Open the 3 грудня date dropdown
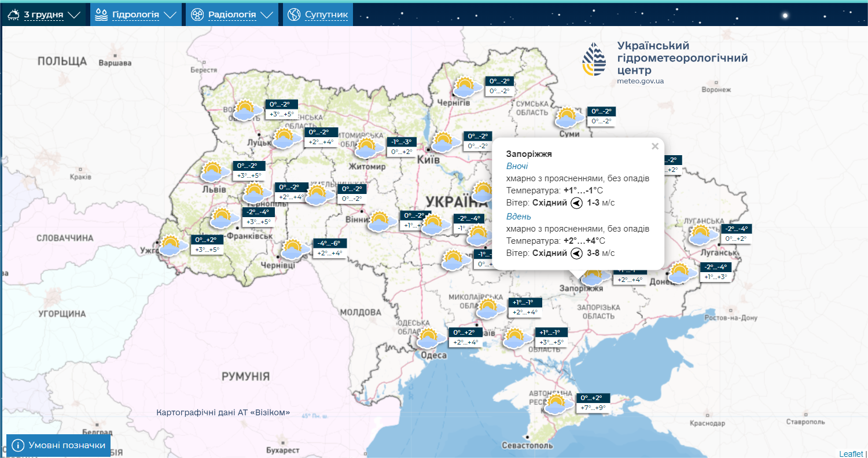Viewport: 868px width, 458px height. [44, 14]
